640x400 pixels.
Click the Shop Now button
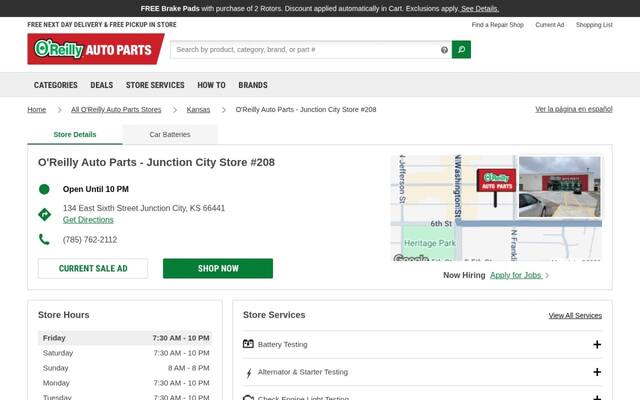[218, 268]
